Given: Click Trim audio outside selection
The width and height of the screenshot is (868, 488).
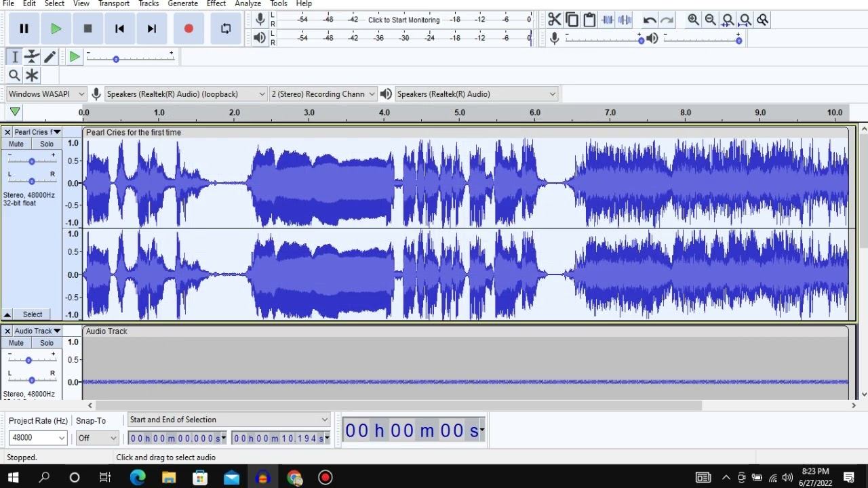Looking at the screenshot, I should (x=608, y=20).
